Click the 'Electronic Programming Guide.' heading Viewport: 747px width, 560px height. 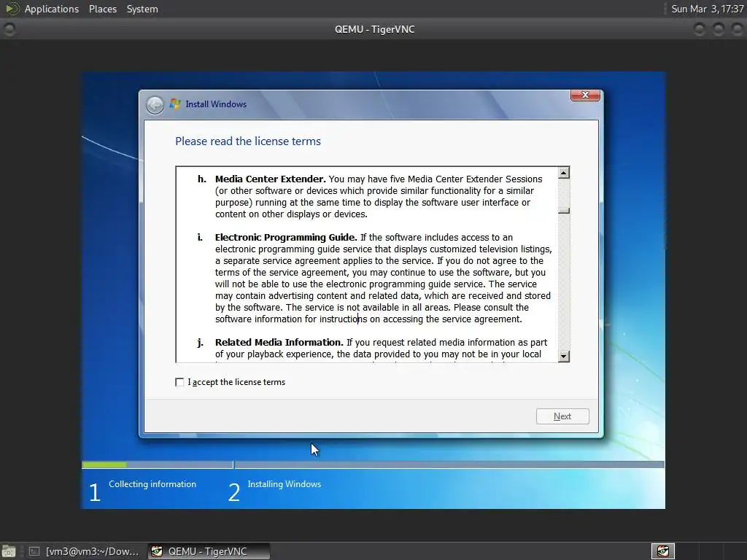(x=286, y=237)
